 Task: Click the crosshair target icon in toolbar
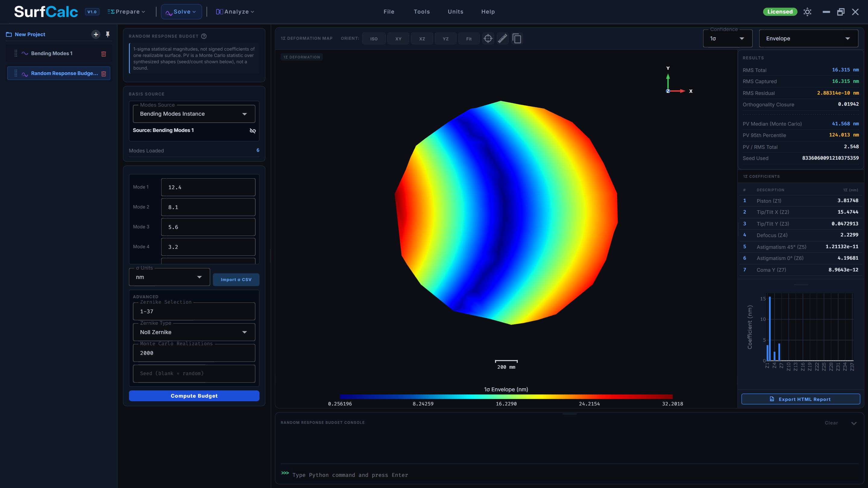[x=488, y=39]
